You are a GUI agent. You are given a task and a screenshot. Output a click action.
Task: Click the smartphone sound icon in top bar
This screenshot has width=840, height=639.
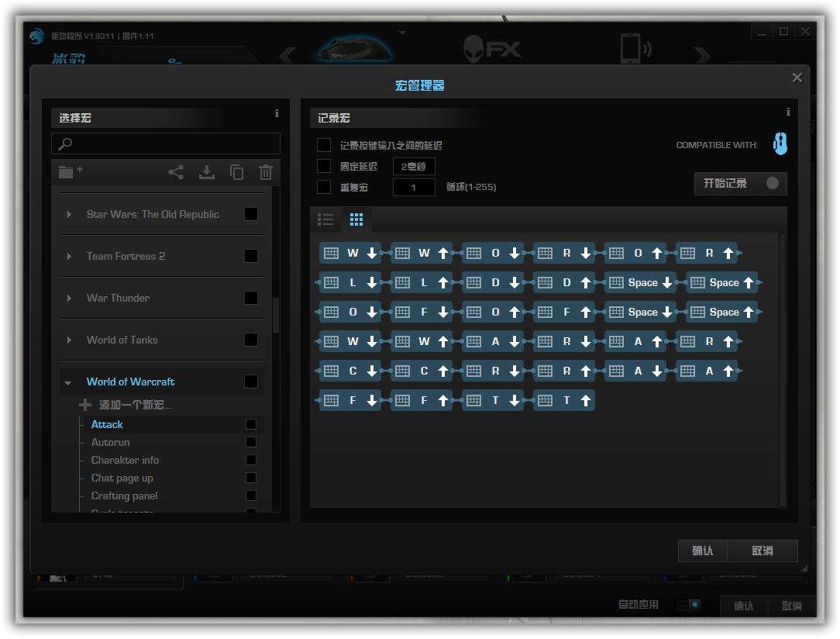[x=636, y=48]
